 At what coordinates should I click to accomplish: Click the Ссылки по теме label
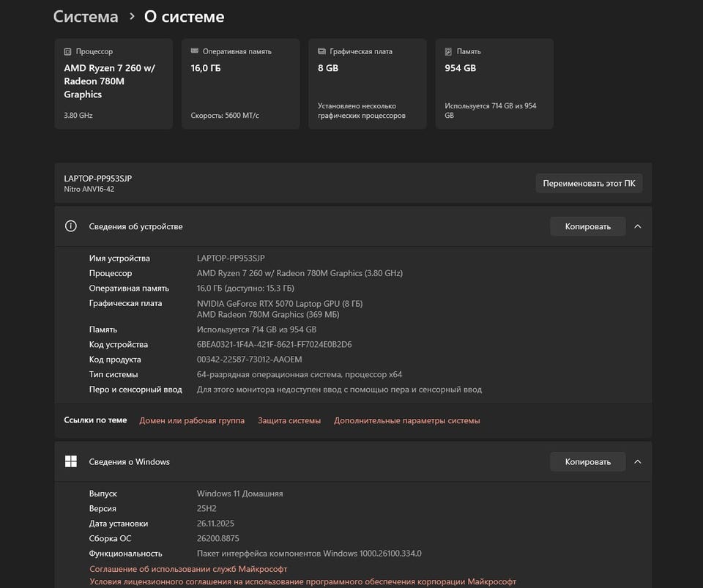pyautogui.click(x=95, y=420)
